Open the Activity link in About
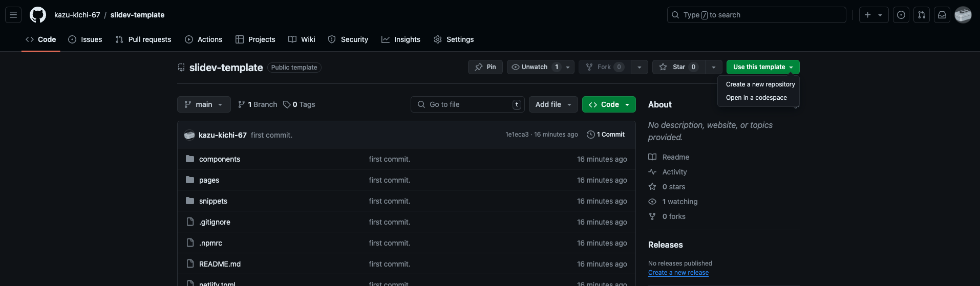This screenshot has width=980, height=286. pyautogui.click(x=668, y=172)
